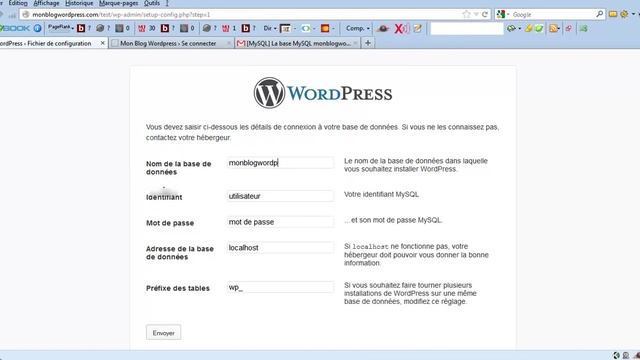Click the black-white globe status bar icon
This screenshot has height=360, width=640.
[616, 355]
